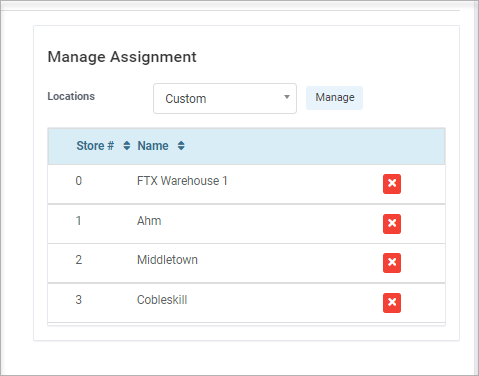This screenshot has width=479, height=376.
Task: Click the Manage Assignment heading
Action: point(122,57)
